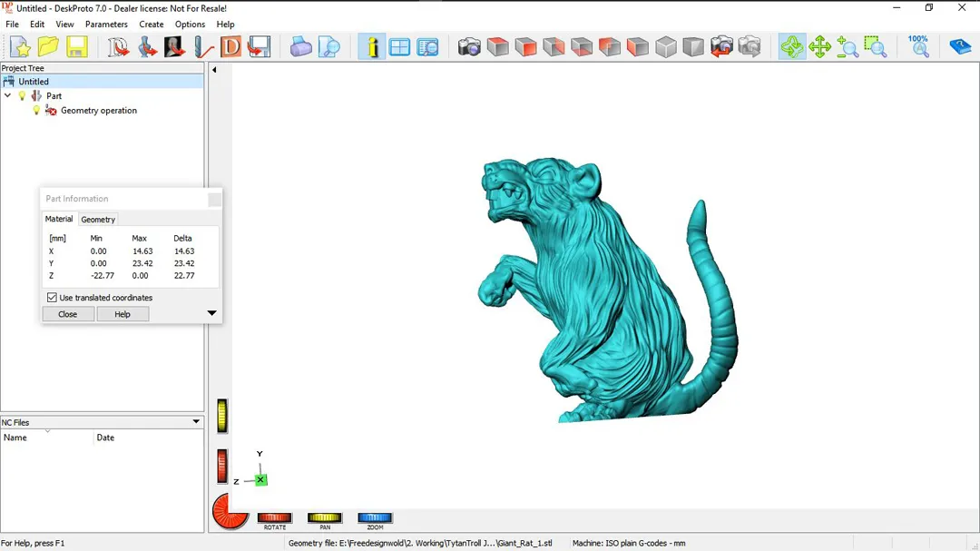Open the Help menu
Image resolution: width=980 pixels, height=551 pixels.
coord(225,25)
